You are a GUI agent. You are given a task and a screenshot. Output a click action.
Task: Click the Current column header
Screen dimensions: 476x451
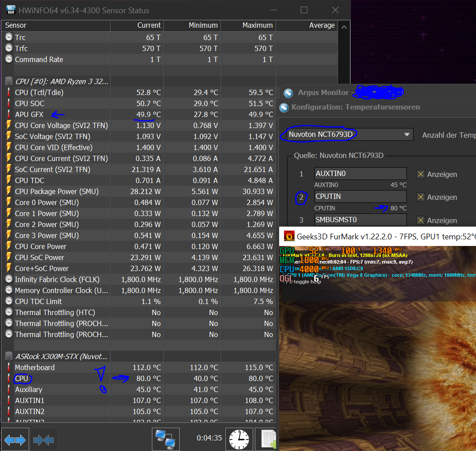(137, 26)
